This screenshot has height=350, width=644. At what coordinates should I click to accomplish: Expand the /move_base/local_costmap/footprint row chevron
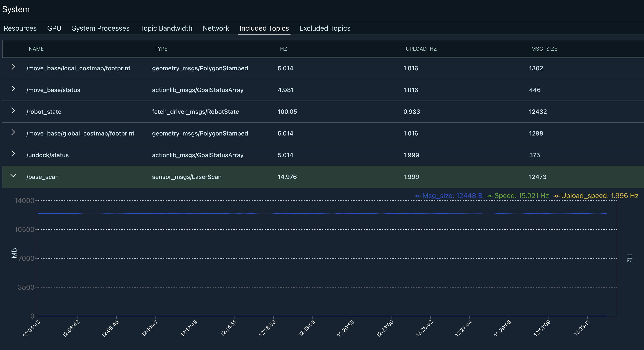click(x=13, y=67)
